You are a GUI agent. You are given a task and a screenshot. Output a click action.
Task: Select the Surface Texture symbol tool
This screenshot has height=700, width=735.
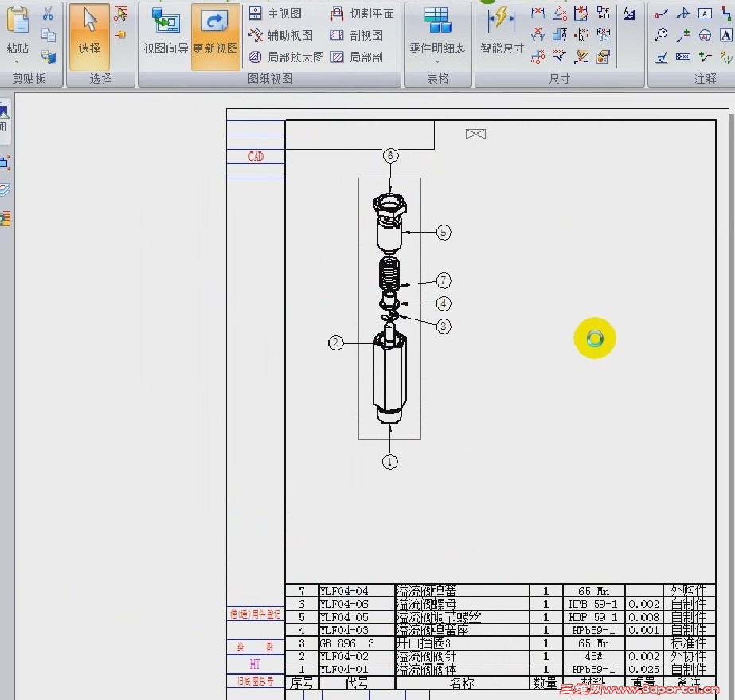[x=662, y=57]
